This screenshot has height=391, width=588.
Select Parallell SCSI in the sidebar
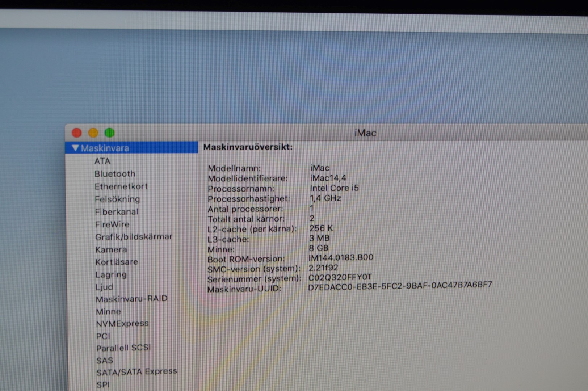point(123,348)
